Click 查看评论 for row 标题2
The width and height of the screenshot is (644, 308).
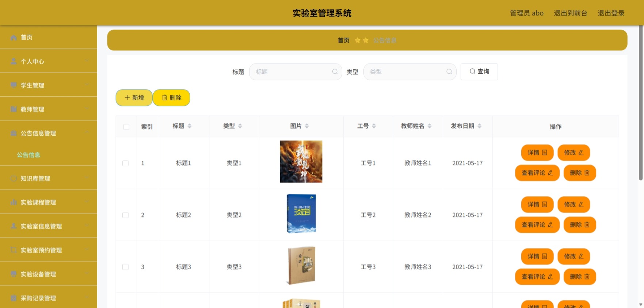click(x=537, y=225)
